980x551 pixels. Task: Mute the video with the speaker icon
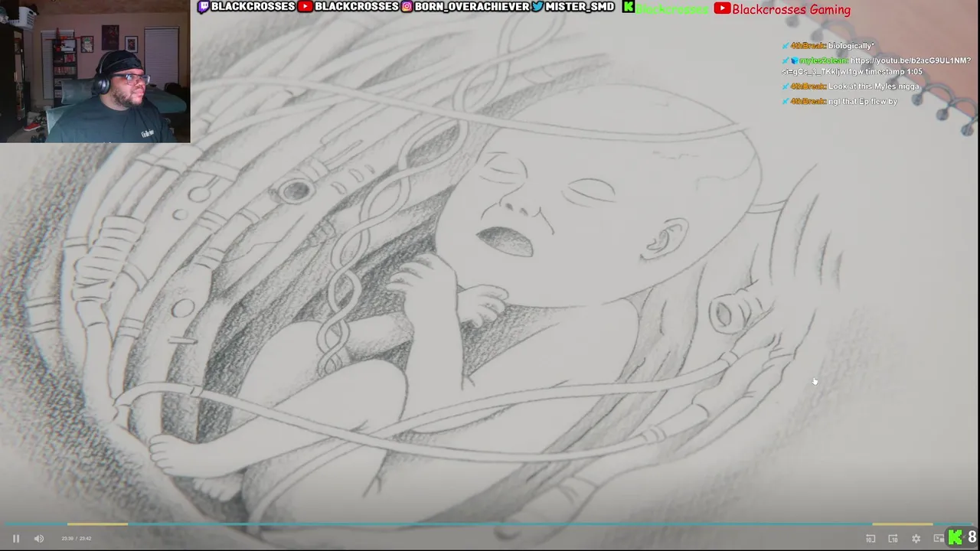pos(39,539)
